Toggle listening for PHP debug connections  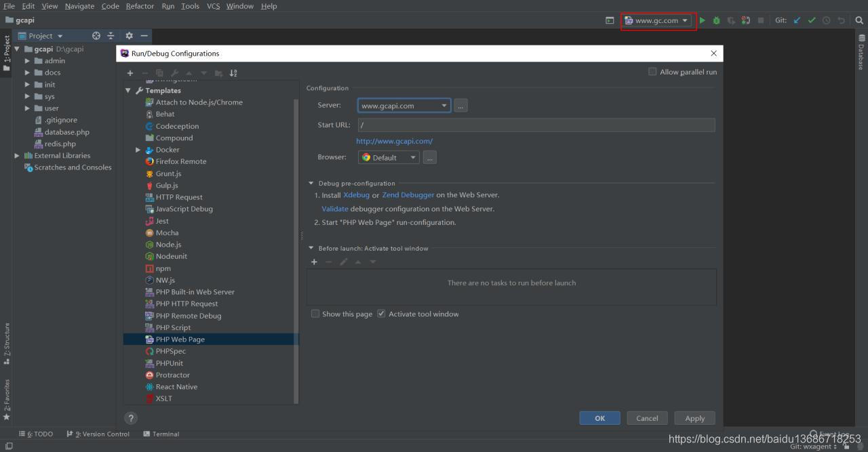(746, 20)
